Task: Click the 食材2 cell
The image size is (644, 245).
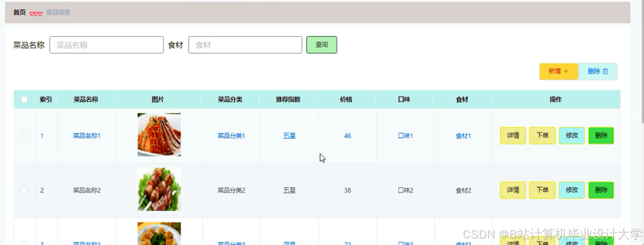Action: coord(464,190)
